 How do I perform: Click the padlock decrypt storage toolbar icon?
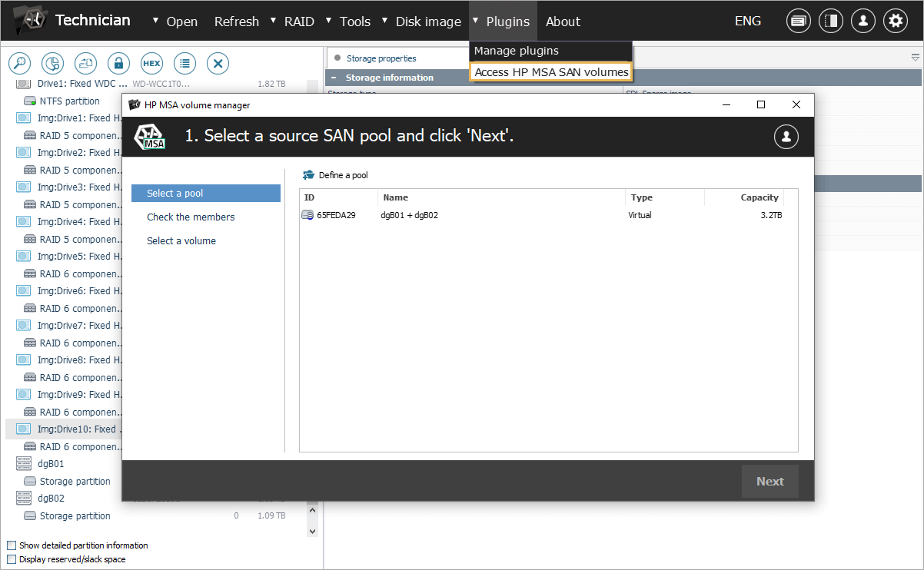118,63
